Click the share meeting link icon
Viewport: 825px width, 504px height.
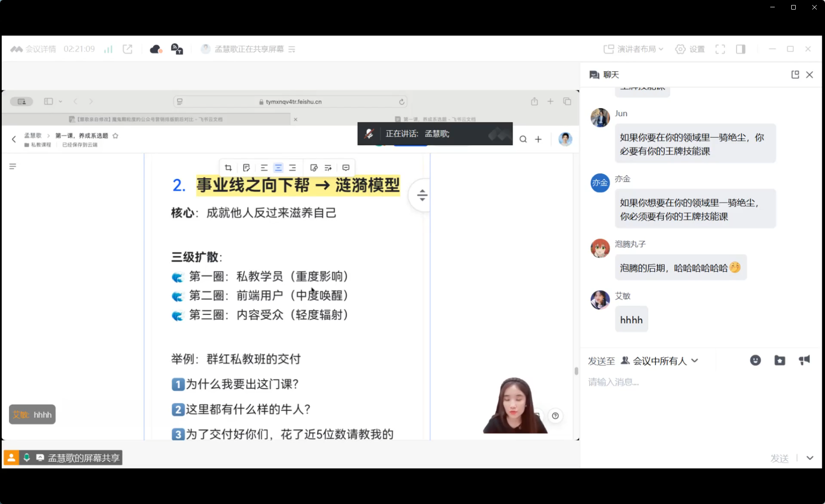(127, 49)
